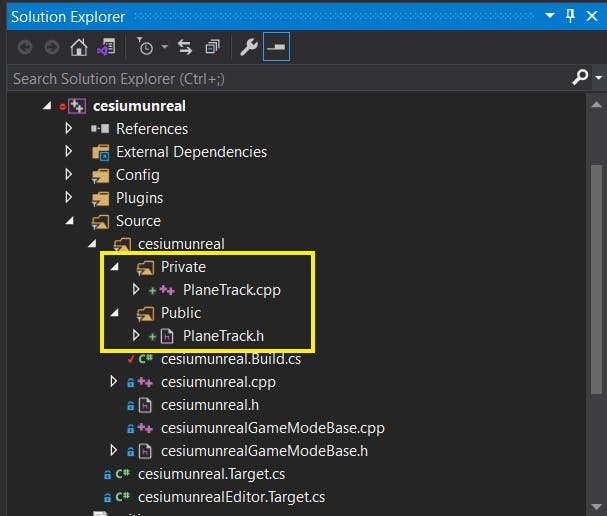
Task: Click the Config folder icon
Action: pyautogui.click(x=101, y=176)
